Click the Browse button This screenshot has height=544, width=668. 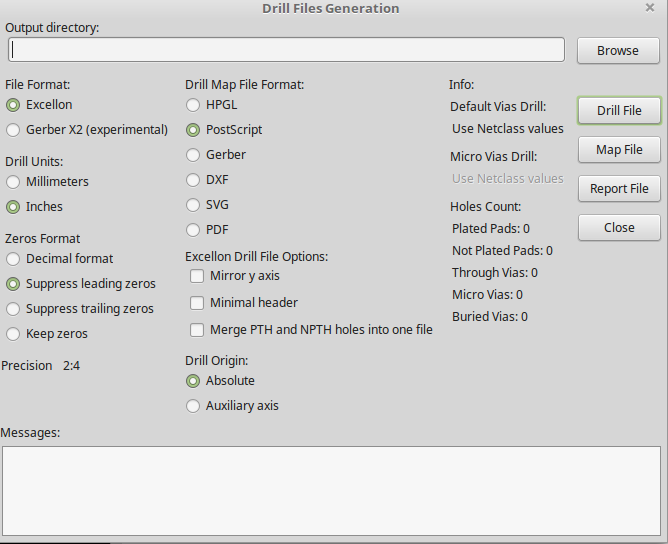tap(617, 50)
